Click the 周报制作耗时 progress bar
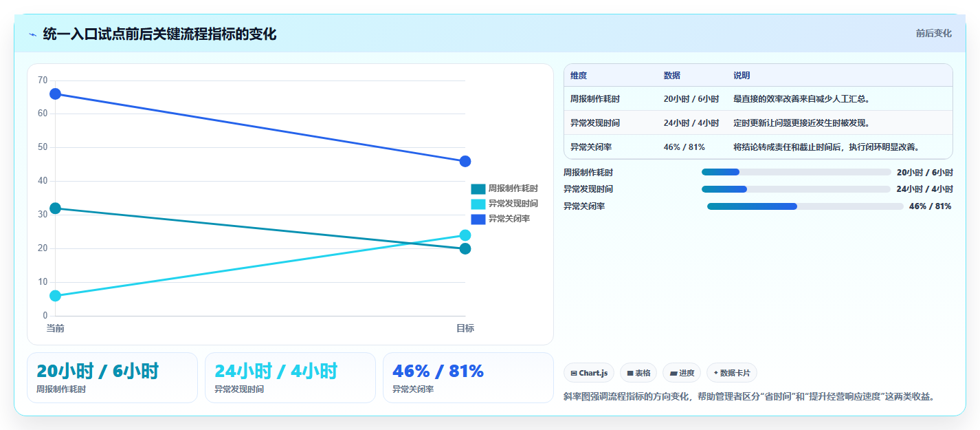Viewport: 980px width, 430px height. [796, 172]
